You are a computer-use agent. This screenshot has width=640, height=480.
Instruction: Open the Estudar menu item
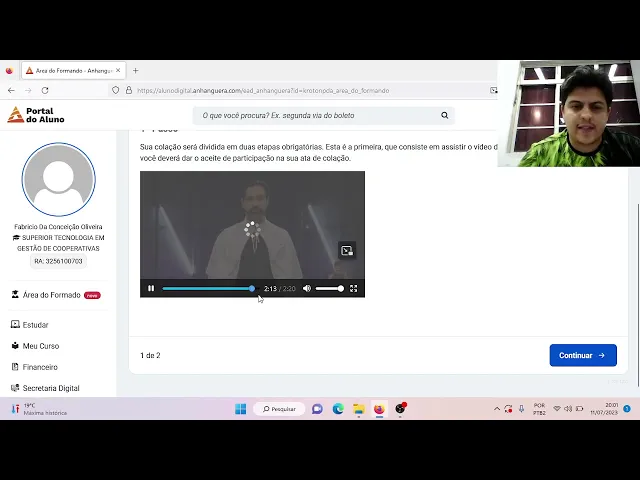tap(29, 325)
